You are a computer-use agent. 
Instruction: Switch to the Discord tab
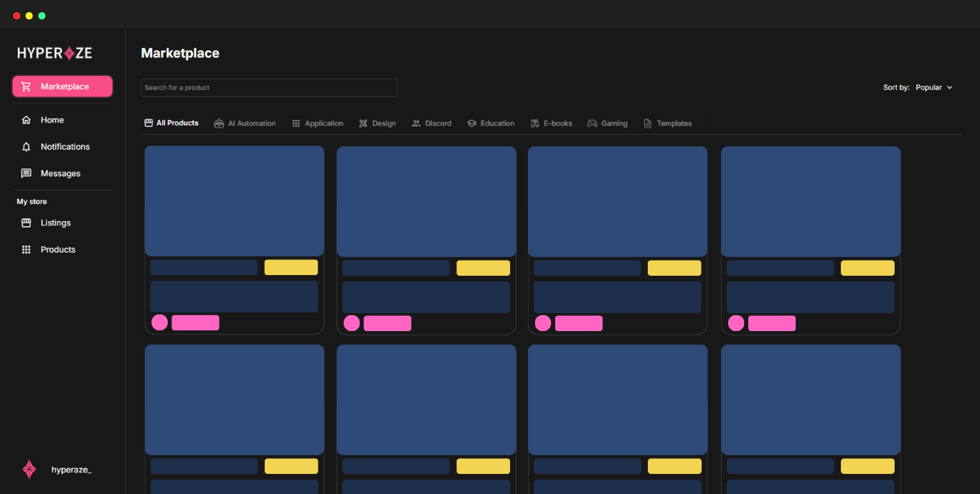click(x=431, y=124)
